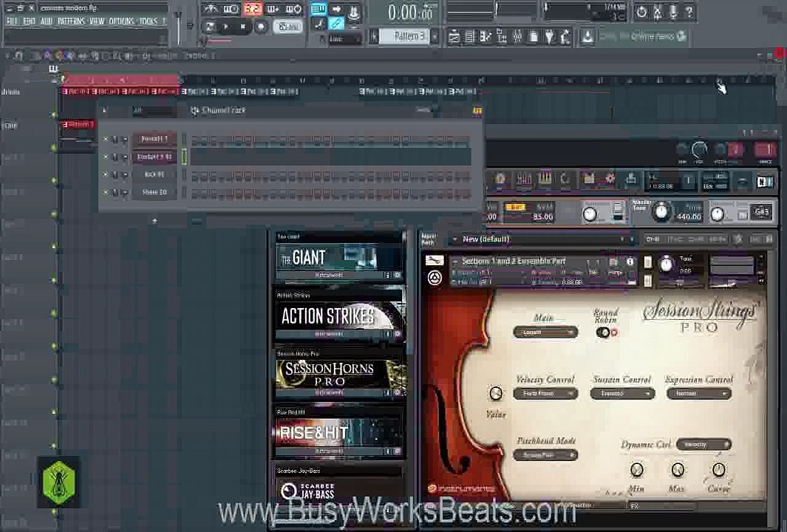Toggle the blue typing keyboard to piano button
Viewport: 787px width, 532px height.
(x=318, y=9)
